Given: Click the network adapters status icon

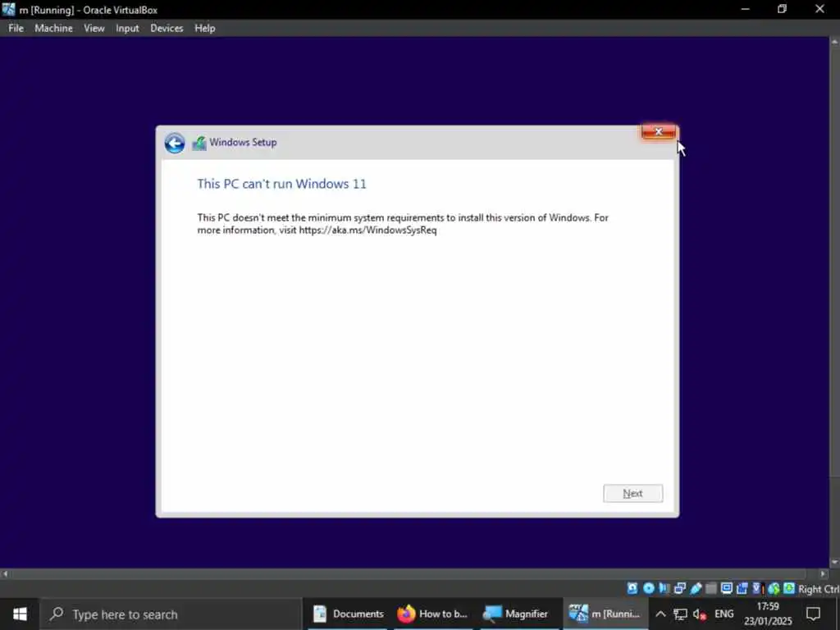Looking at the screenshot, I should click(x=680, y=588).
